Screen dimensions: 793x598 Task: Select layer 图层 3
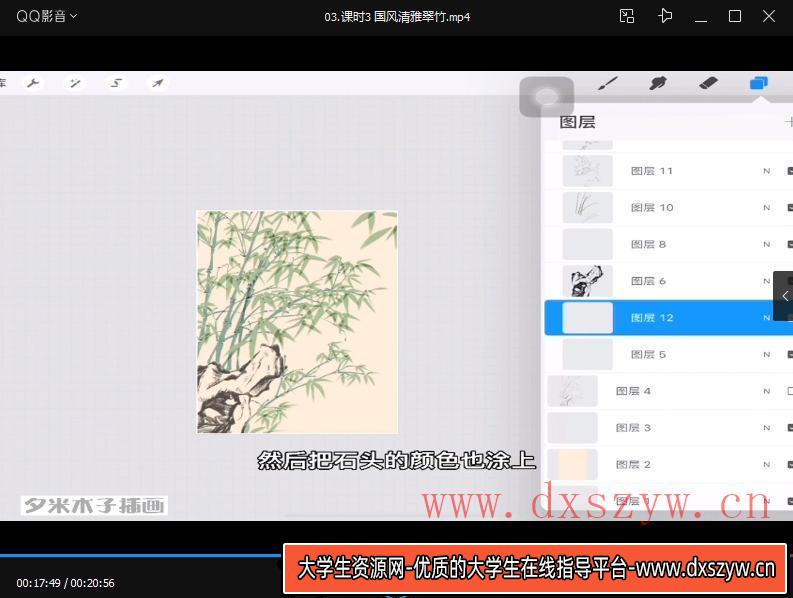pos(669,428)
